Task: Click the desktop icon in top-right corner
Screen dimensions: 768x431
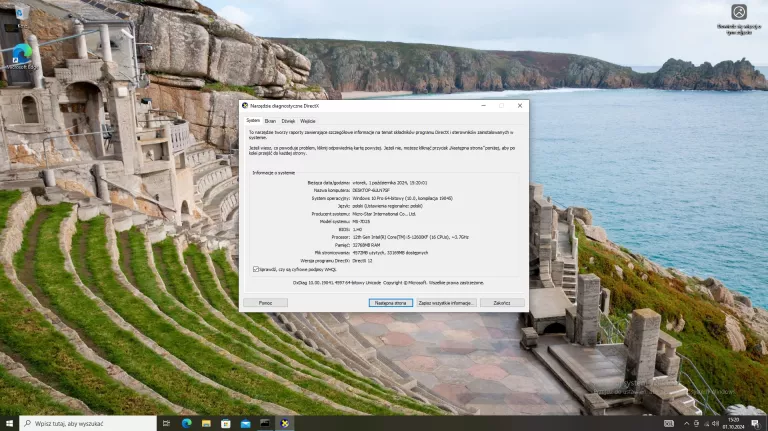Action: 739,19
